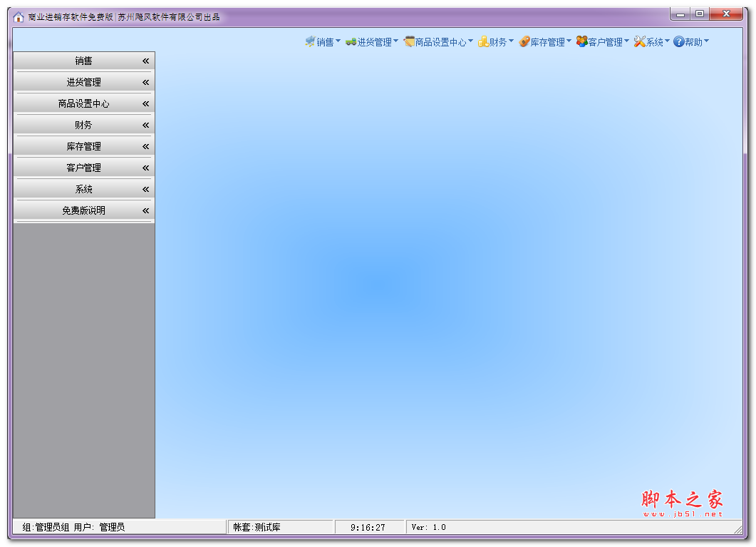Image resolution: width=756 pixels, height=547 pixels.
Task: Click the 系统 tools icon
Action: pyautogui.click(x=640, y=42)
